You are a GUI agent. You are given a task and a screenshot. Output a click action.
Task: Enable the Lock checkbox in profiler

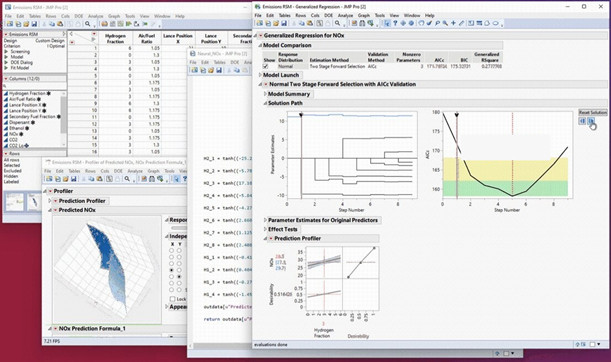coord(173,299)
